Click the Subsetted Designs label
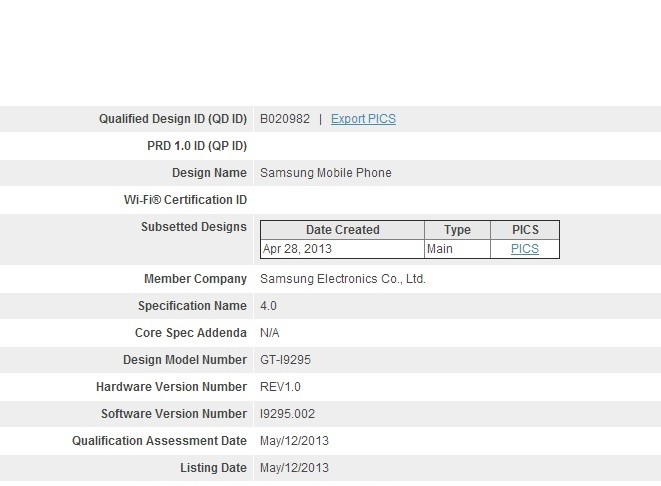Viewport: 661px width, 486px height. (194, 227)
